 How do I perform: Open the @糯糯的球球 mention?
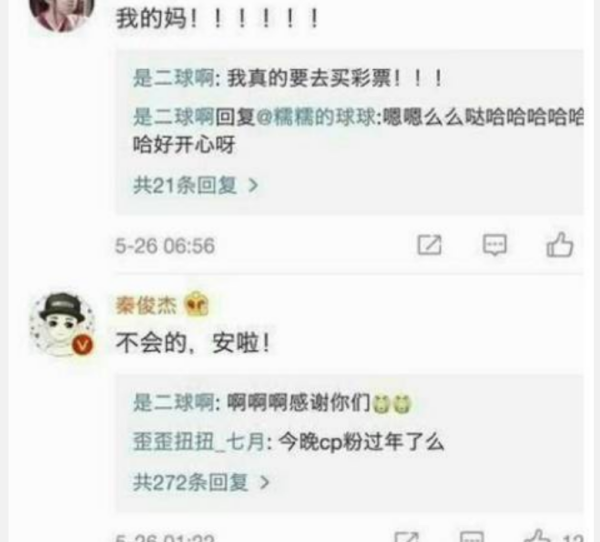pos(316,117)
